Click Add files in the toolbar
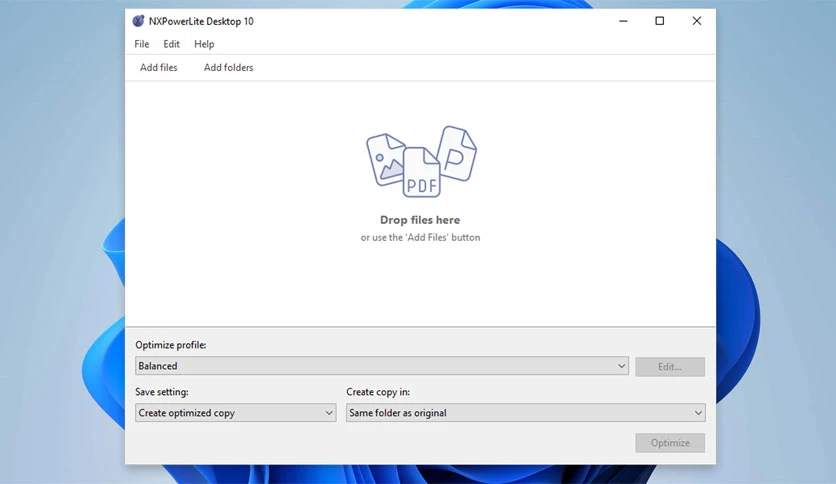The height and width of the screenshot is (484, 836). [x=158, y=68]
